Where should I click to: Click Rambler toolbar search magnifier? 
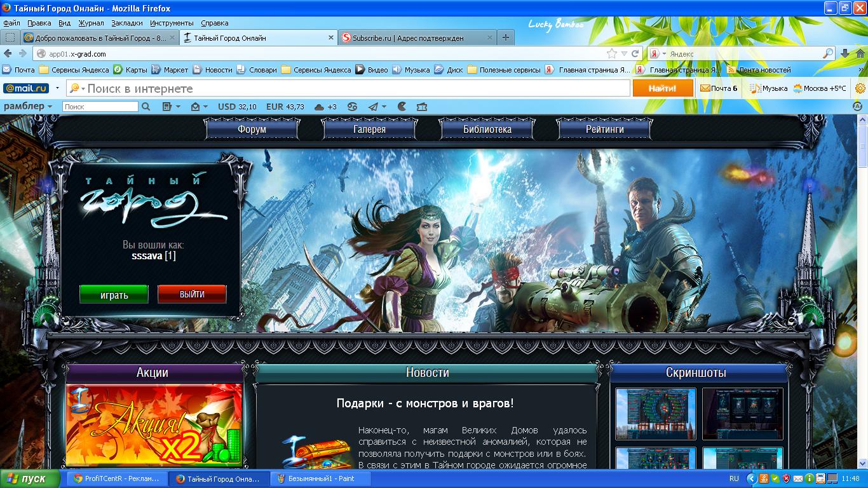(x=146, y=107)
